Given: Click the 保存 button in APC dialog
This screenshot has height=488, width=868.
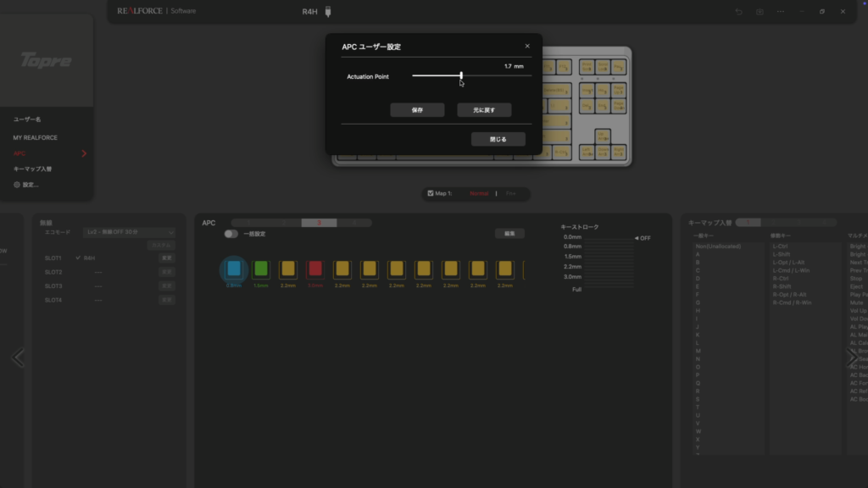Looking at the screenshot, I should 417,110.
